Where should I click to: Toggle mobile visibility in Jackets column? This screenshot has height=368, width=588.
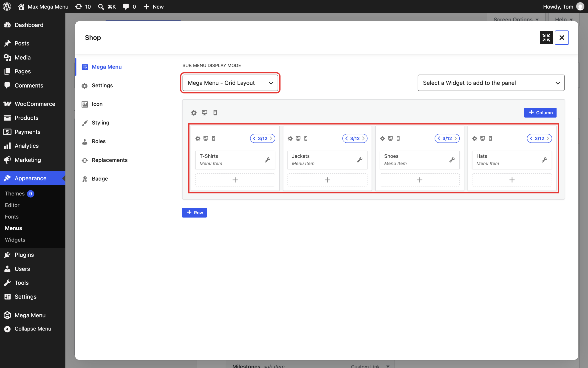[x=306, y=138]
